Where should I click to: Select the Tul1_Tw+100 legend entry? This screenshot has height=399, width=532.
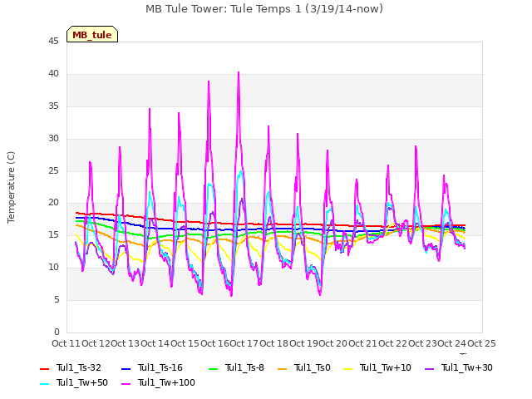tap(158, 382)
